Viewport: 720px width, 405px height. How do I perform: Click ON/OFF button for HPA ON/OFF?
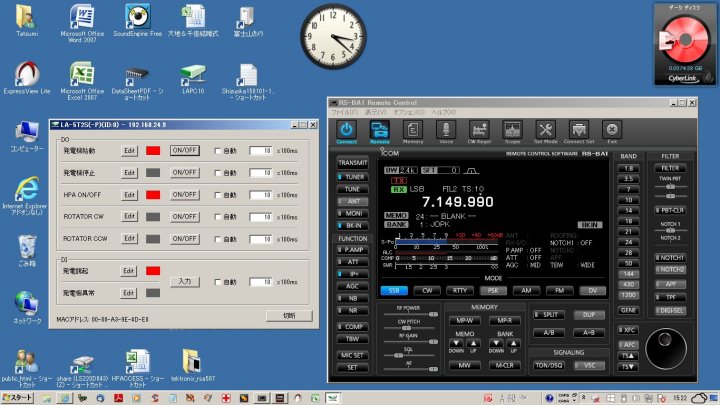(x=184, y=196)
